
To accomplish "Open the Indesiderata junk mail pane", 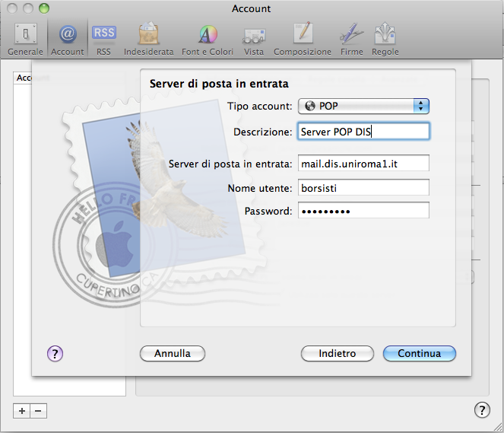I will coord(148,38).
